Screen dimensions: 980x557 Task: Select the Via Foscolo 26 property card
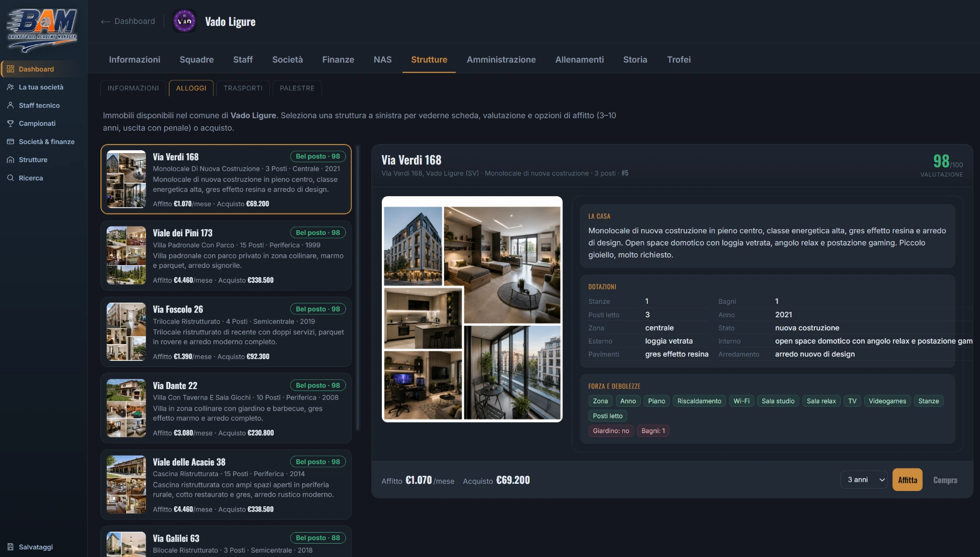226,332
